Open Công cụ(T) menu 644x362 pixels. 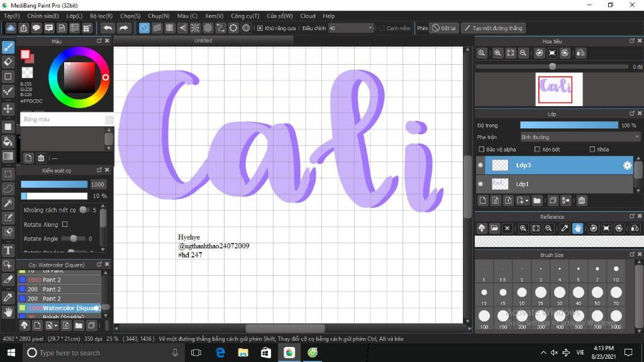click(245, 16)
